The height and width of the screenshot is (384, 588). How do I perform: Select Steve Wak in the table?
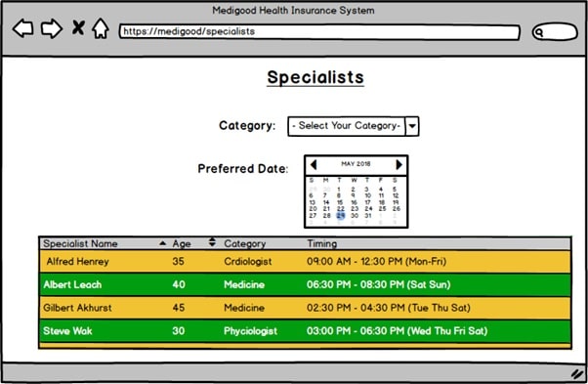(x=67, y=331)
